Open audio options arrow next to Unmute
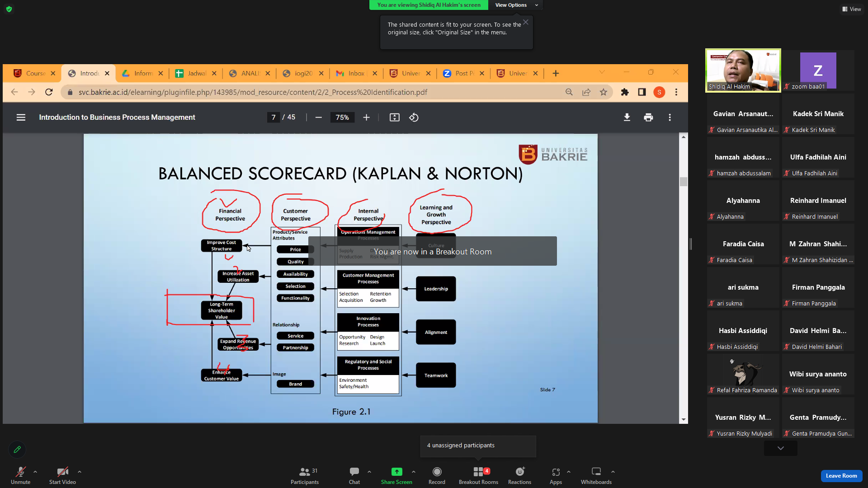 35,472
